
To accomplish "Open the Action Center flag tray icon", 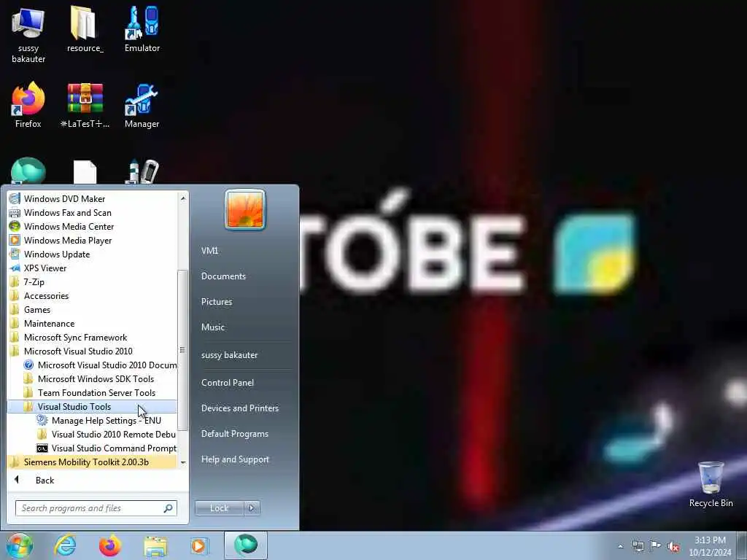I will [x=656, y=546].
